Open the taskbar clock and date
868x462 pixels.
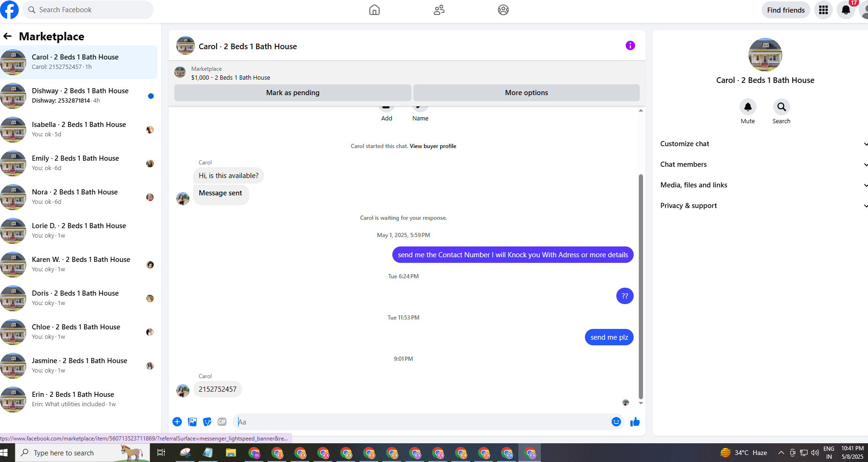click(853, 453)
